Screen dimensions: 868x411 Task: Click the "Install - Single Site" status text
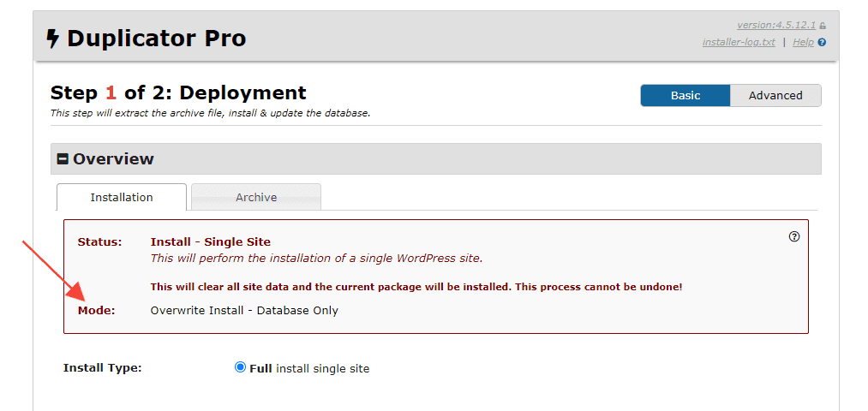click(x=211, y=242)
